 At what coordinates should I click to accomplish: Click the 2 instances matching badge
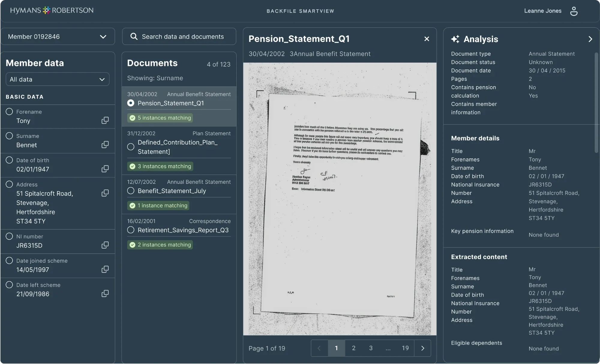pos(160,245)
